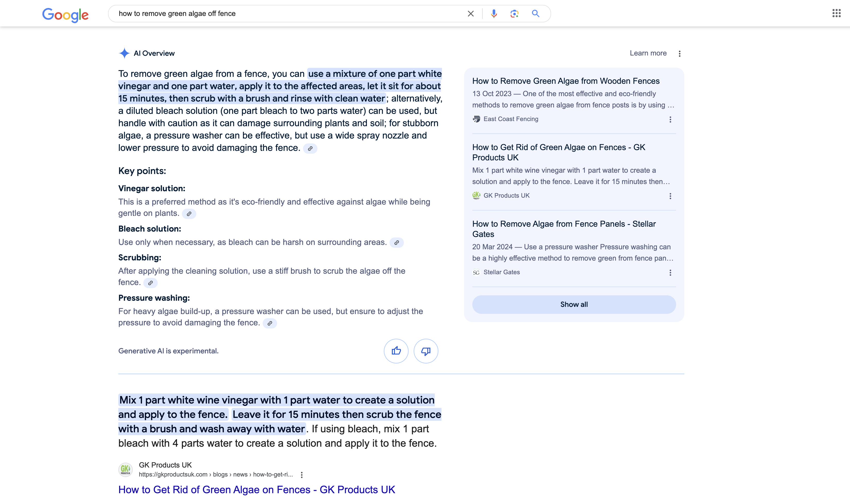Image resolution: width=850 pixels, height=504 pixels.
Task: Open source link icon after intro paragraph
Action: tap(310, 148)
